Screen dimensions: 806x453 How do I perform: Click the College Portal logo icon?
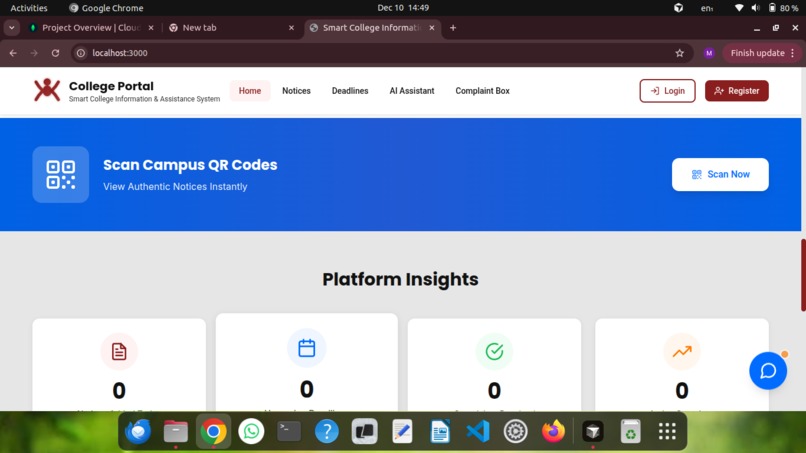point(47,90)
